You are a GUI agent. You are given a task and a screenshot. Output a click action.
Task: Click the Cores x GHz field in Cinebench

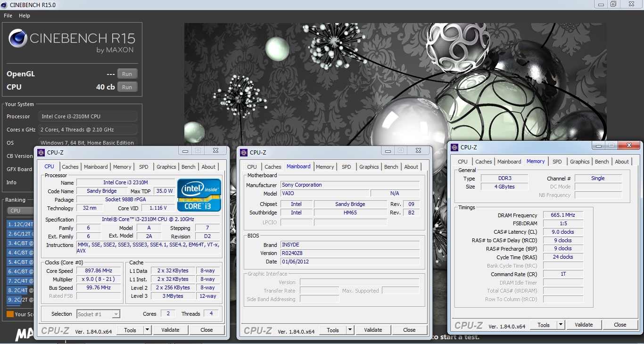tap(88, 130)
